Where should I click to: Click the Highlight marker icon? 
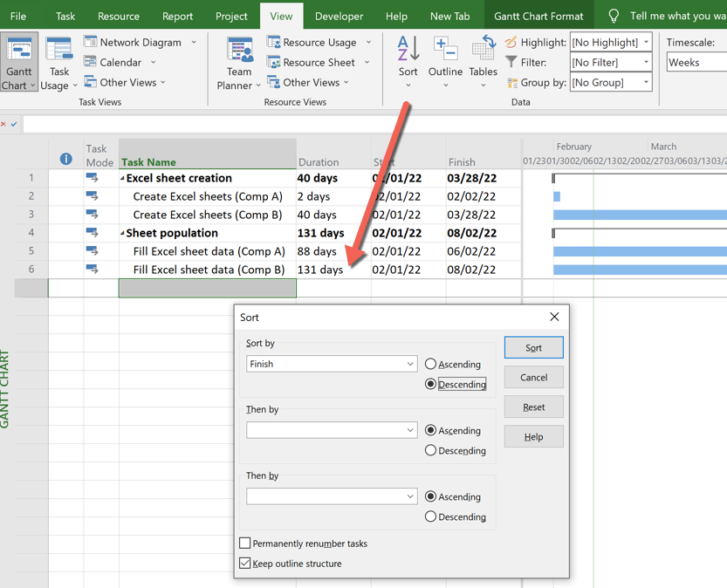tap(511, 42)
